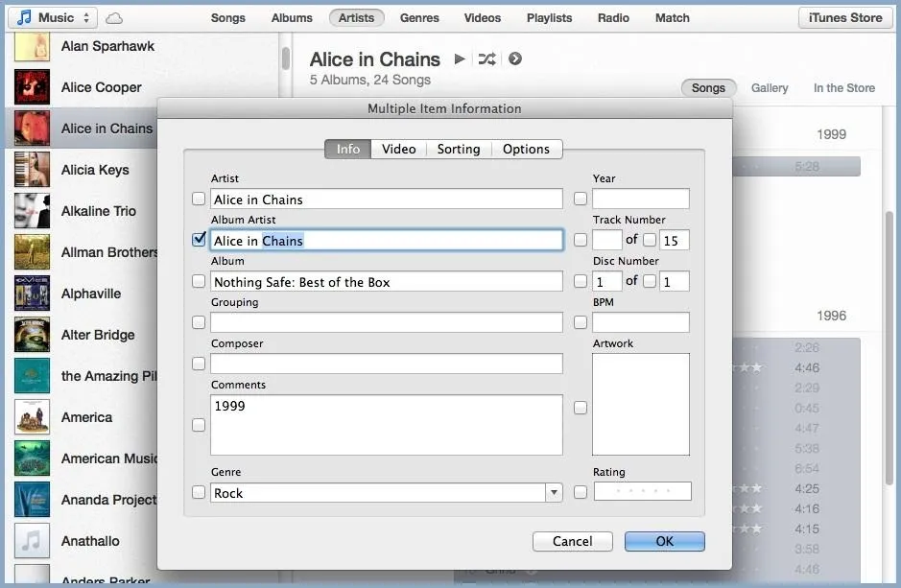Click the Alice Cooper artist thumbnail
Image resolution: width=901 pixels, height=588 pixels.
coord(33,87)
